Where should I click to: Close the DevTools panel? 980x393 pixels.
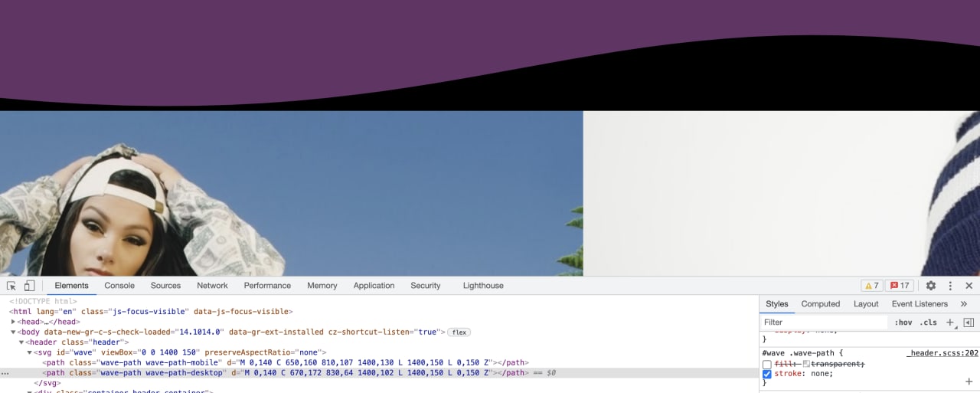click(x=969, y=286)
